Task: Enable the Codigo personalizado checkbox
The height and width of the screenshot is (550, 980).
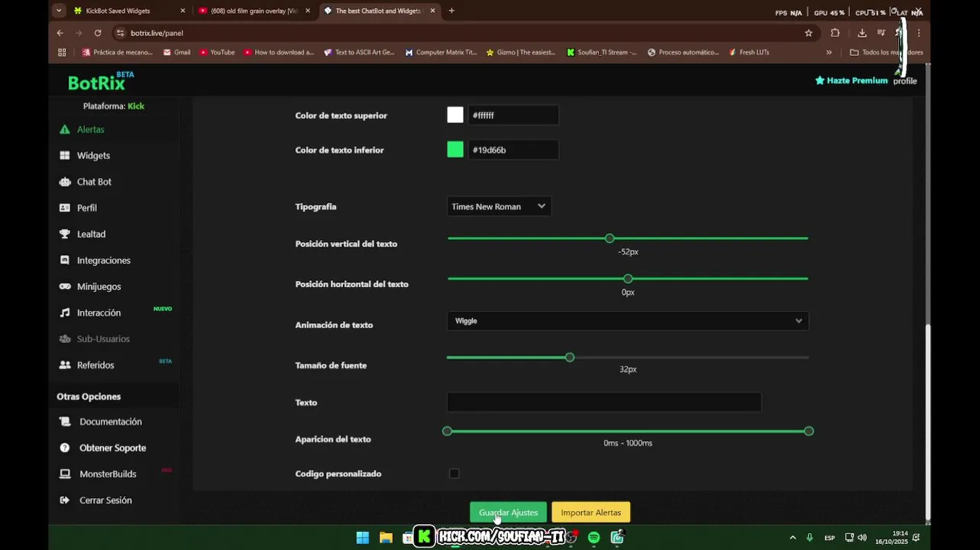Action: (x=454, y=474)
